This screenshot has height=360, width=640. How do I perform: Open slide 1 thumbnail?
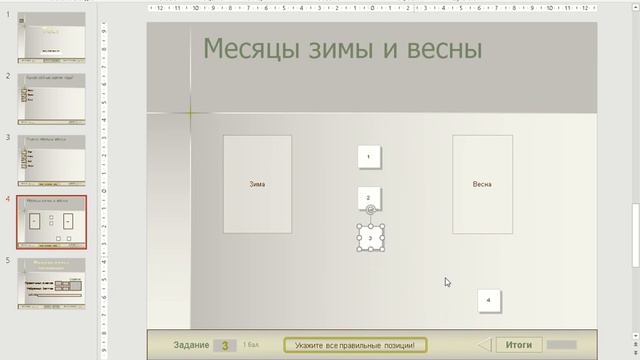click(x=51, y=38)
